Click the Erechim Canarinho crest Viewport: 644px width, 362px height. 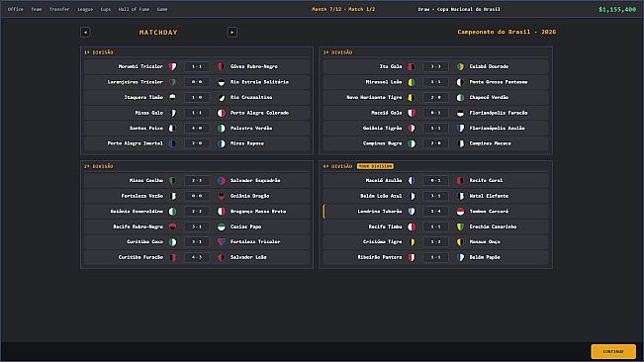[x=460, y=226]
